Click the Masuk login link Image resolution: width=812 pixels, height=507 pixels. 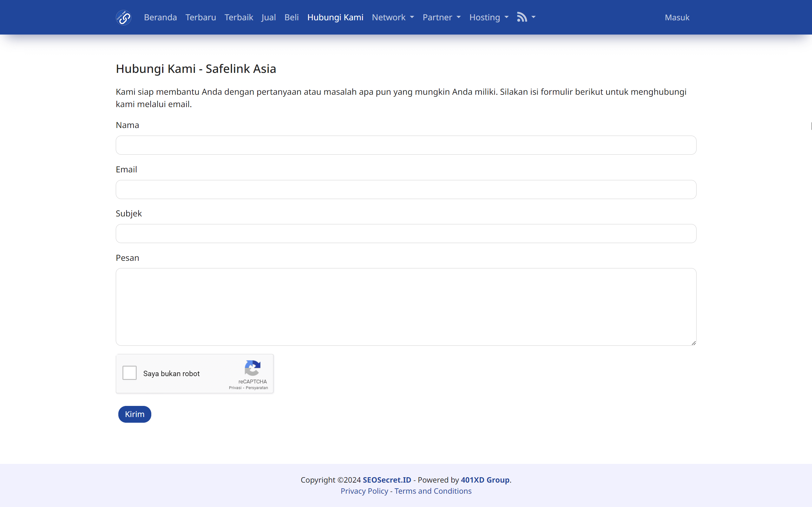tap(677, 17)
